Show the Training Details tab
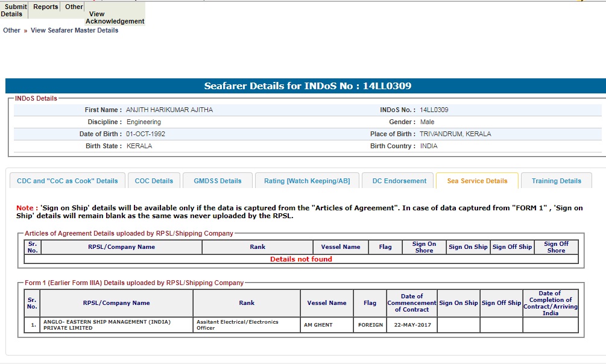Screen dimensions: 606x364 pyautogui.click(x=557, y=181)
